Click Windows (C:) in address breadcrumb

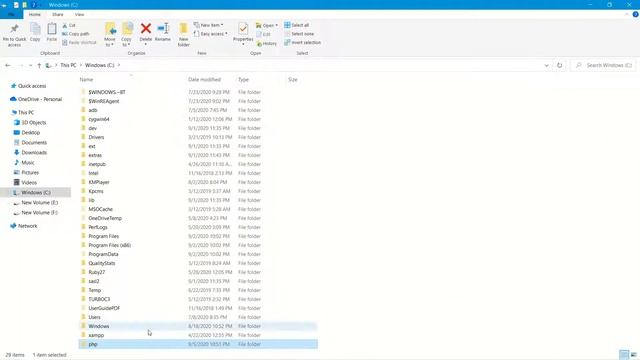coord(100,65)
